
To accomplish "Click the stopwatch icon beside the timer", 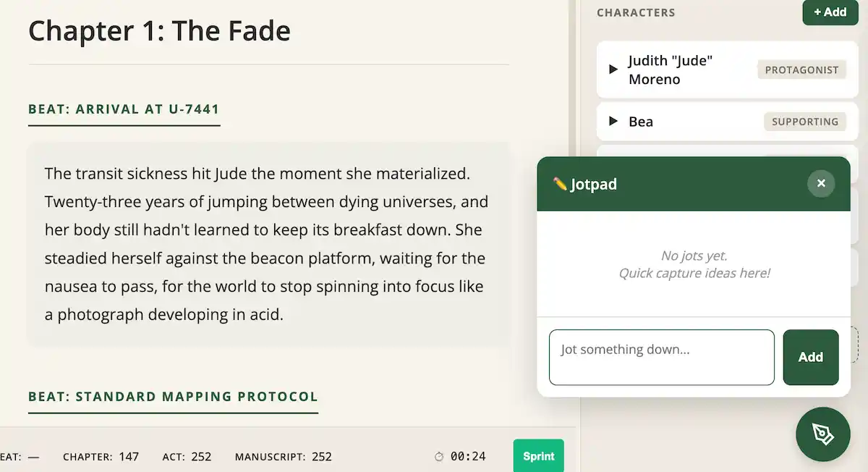I will [438, 456].
